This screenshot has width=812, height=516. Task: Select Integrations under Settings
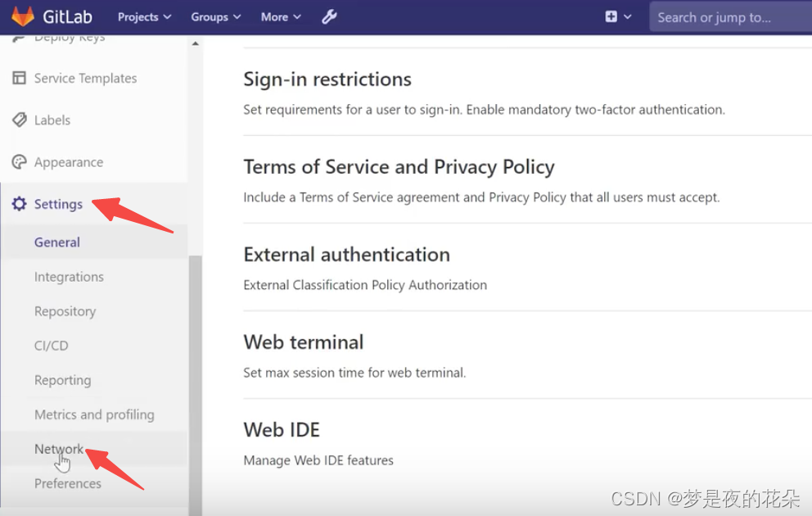pyautogui.click(x=69, y=277)
